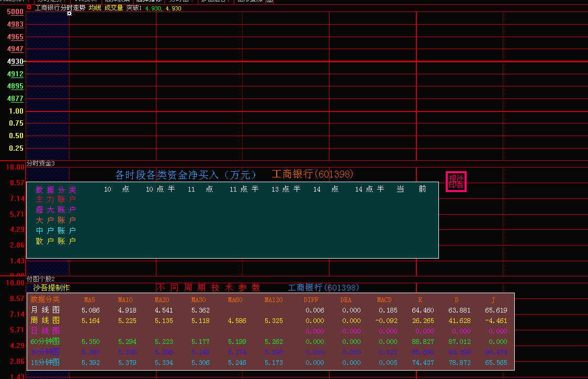This screenshot has width=588, height=379.
Task: Click the 付图个股2 panel title
Action: click(x=41, y=279)
